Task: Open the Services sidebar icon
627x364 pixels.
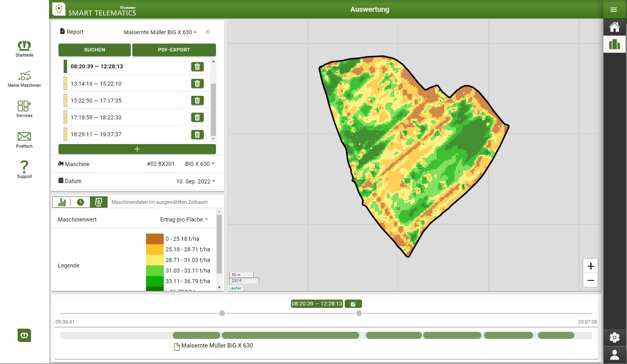Action: tap(24, 109)
